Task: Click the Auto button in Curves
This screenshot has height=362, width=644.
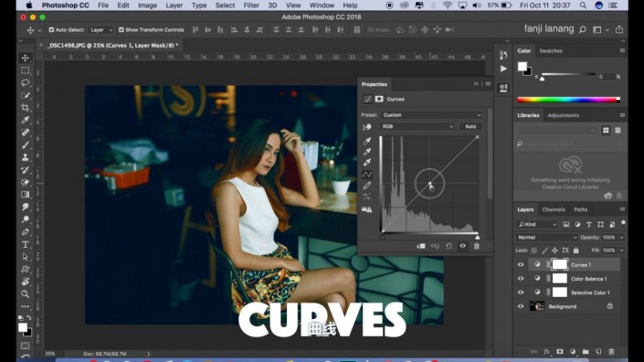Action: click(x=470, y=126)
